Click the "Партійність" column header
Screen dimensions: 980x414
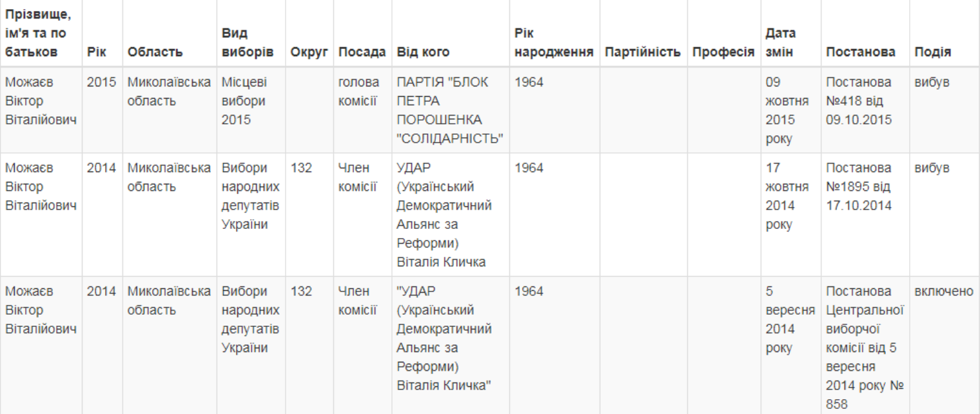(642, 52)
